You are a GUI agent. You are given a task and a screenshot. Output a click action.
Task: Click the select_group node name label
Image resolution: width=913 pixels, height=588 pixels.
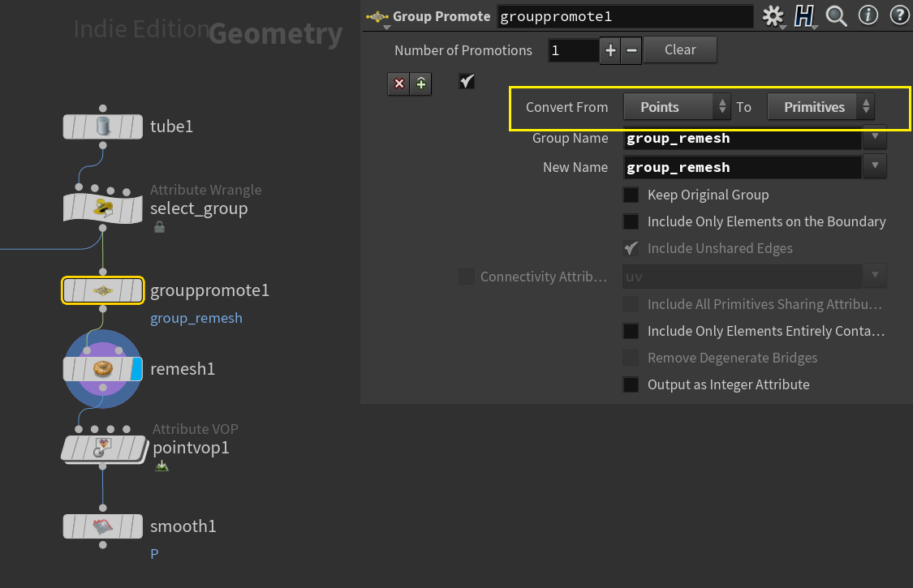pyautogui.click(x=199, y=208)
